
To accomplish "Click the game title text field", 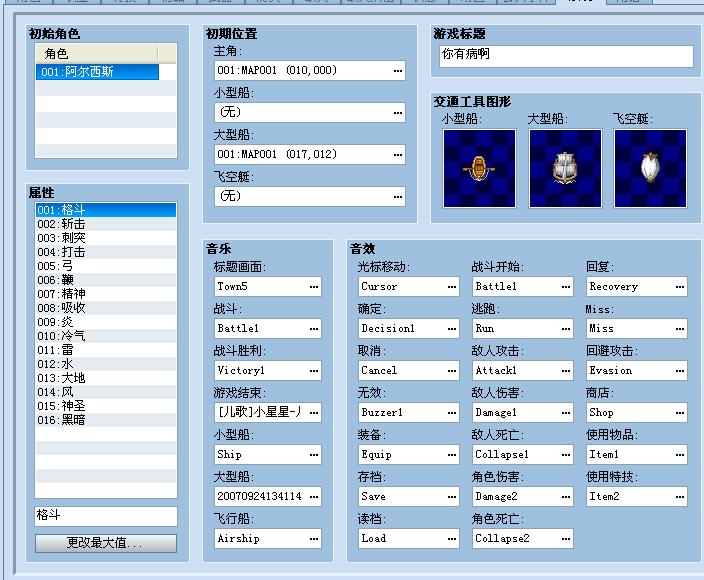I will coord(566,56).
